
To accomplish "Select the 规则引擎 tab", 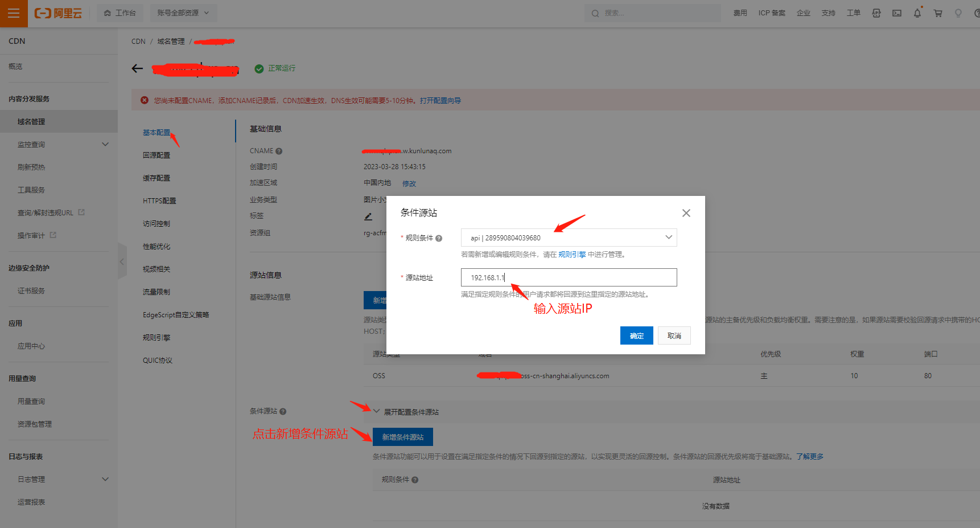I will click(x=157, y=338).
